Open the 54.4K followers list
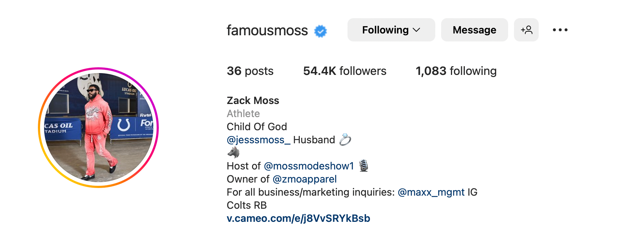 pos(345,71)
